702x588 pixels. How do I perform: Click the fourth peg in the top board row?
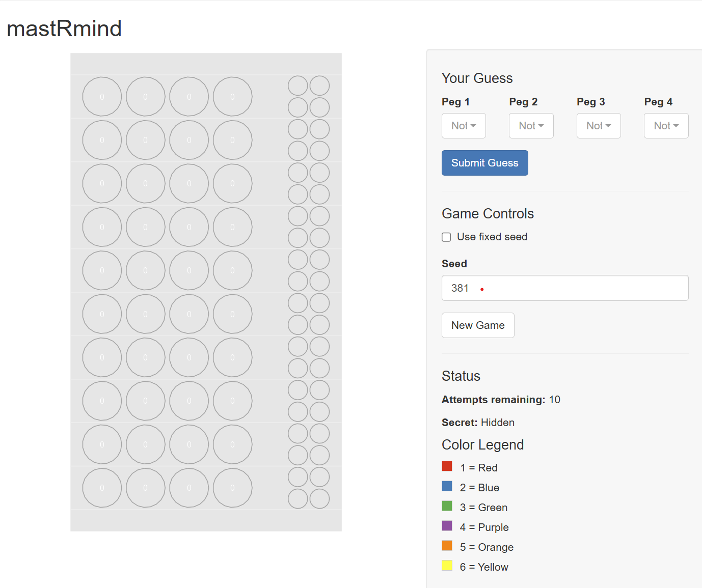click(232, 97)
